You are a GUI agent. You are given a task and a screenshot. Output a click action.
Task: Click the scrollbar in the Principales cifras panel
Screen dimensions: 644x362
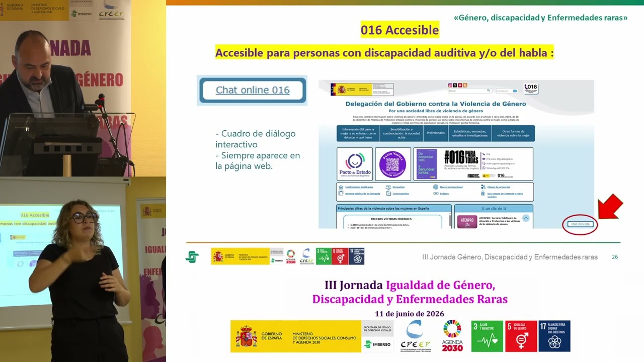point(450,220)
